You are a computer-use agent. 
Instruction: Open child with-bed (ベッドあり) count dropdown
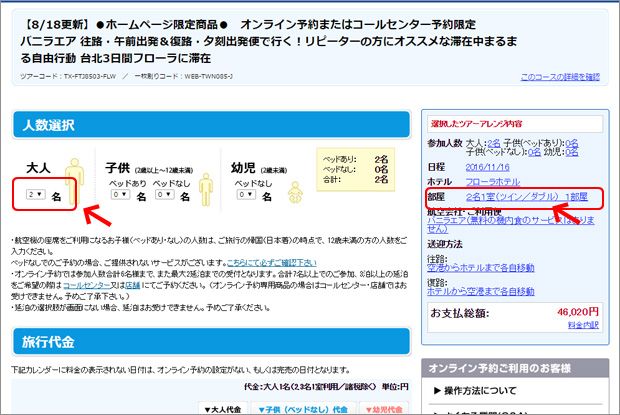[120, 196]
